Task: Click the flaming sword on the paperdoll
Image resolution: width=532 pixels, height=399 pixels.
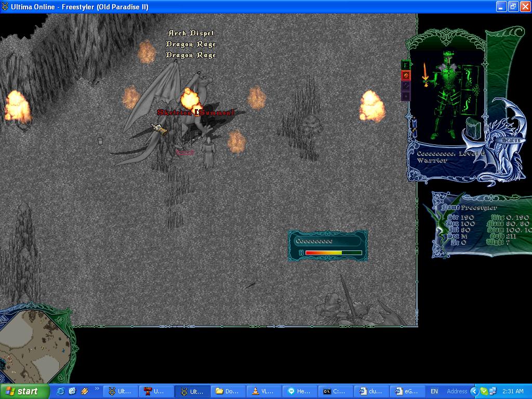Action: 425,75
